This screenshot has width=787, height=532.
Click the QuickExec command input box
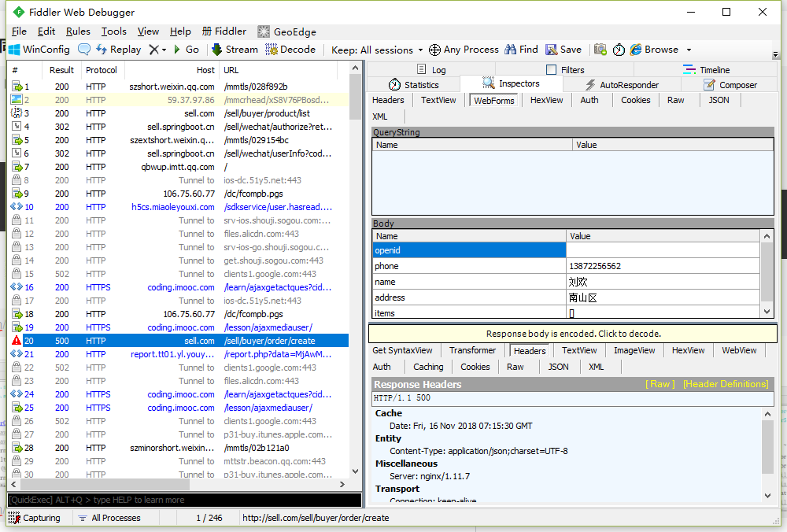pos(184,500)
